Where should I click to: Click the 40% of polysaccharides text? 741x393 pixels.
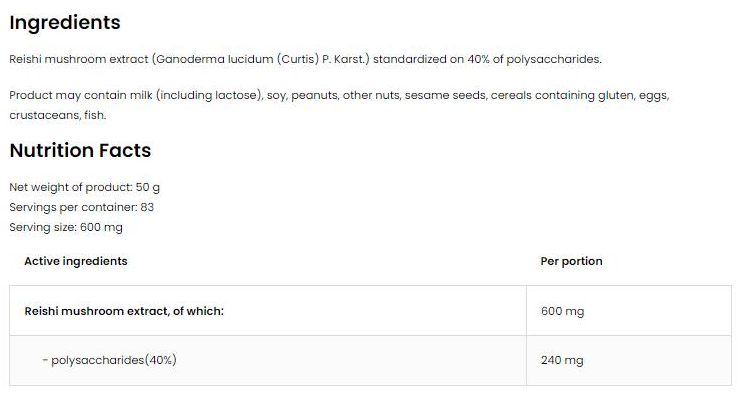534,60
